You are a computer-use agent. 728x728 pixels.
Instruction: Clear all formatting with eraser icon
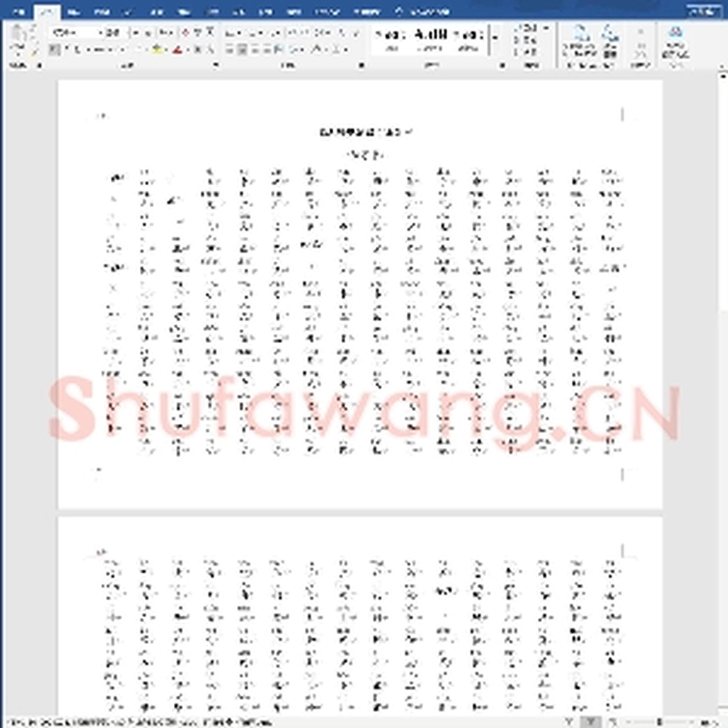pyautogui.click(x=185, y=33)
